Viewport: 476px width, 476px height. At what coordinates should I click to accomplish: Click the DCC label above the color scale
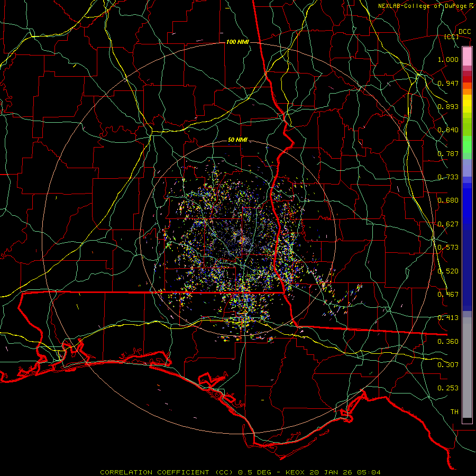point(464,32)
